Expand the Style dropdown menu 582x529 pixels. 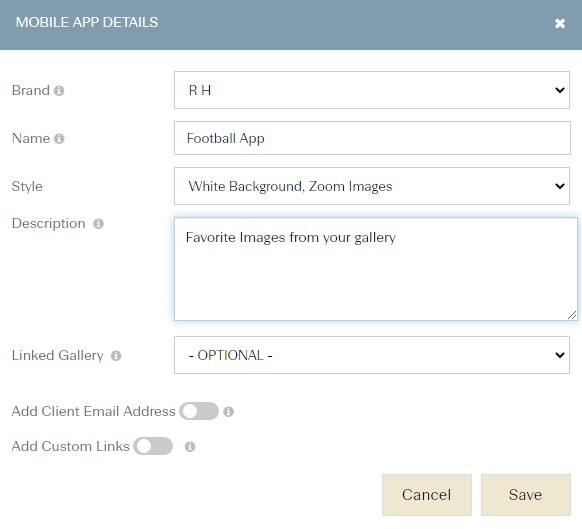pos(372,186)
